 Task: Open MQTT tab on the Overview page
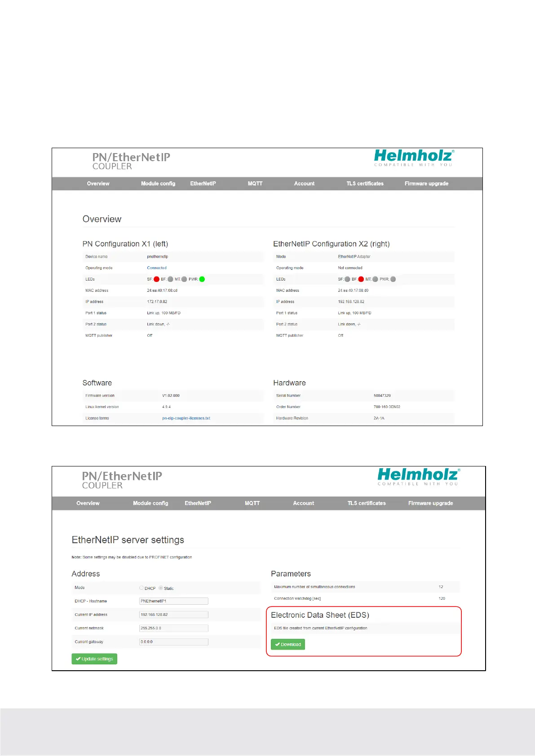coord(255,184)
